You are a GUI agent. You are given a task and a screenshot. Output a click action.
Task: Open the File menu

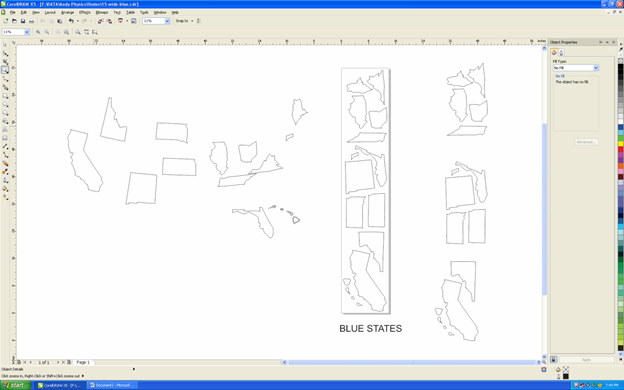pyautogui.click(x=13, y=12)
